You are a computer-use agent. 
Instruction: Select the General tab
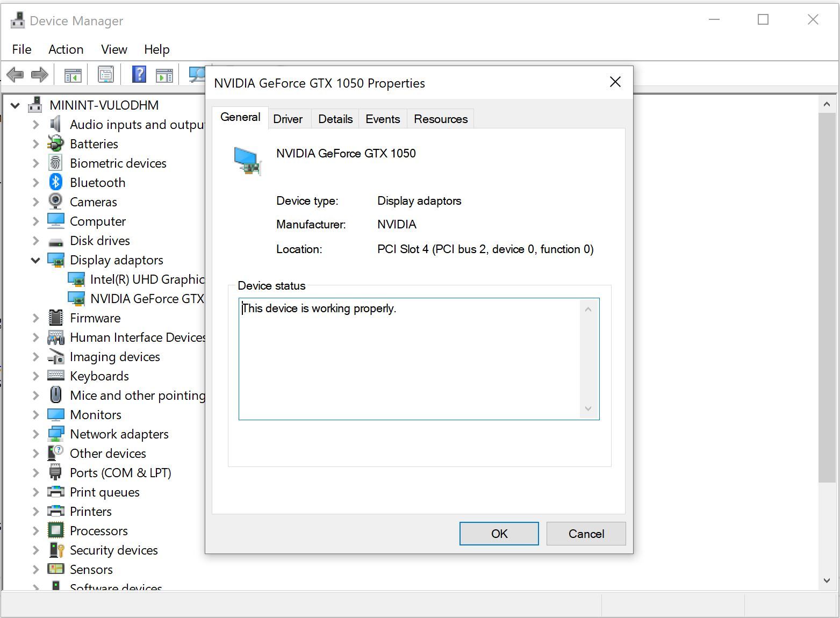[x=240, y=117]
